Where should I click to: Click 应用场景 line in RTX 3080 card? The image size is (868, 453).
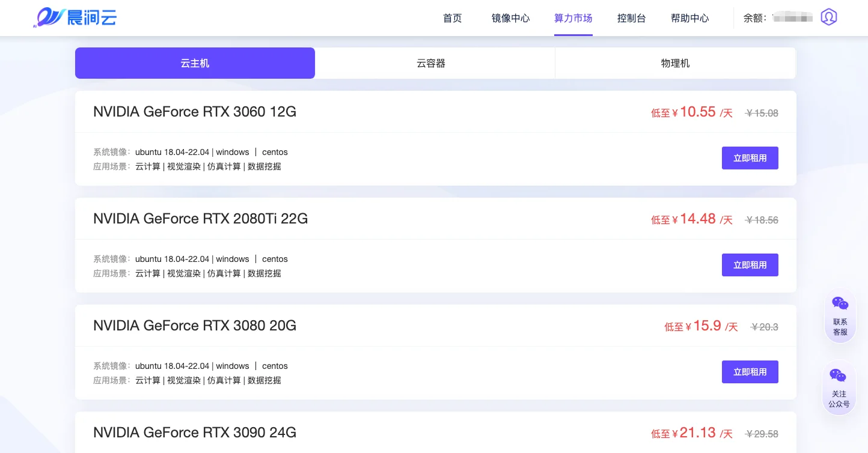(187, 380)
